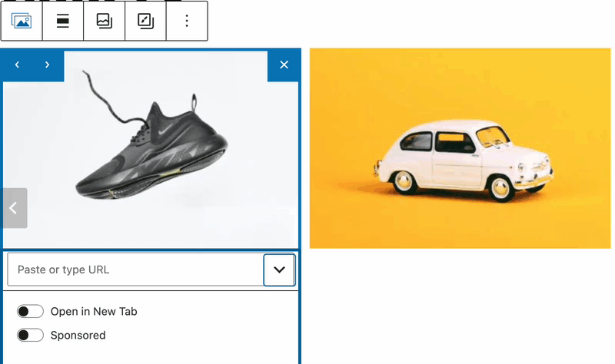Click blank area below the car photo
This screenshot has height=364, width=615.
tap(460, 307)
